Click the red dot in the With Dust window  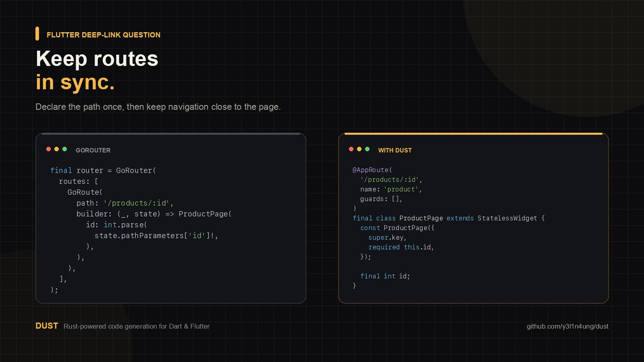pyautogui.click(x=351, y=149)
